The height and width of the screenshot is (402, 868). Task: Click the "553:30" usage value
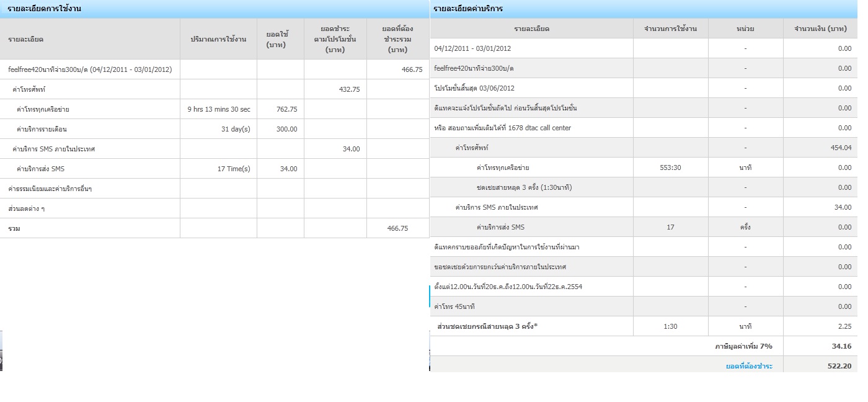coord(670,167)
